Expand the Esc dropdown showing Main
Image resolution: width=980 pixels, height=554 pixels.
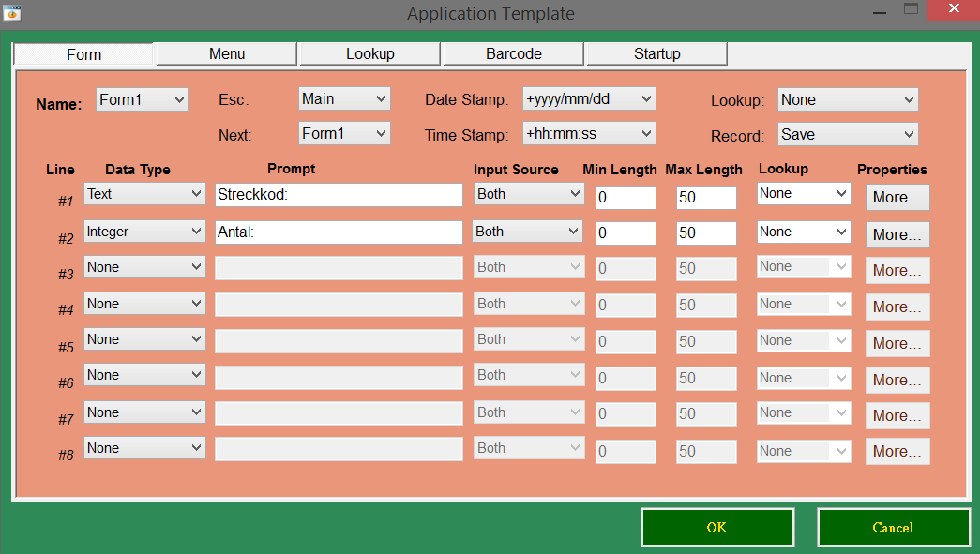pos(343,98)
